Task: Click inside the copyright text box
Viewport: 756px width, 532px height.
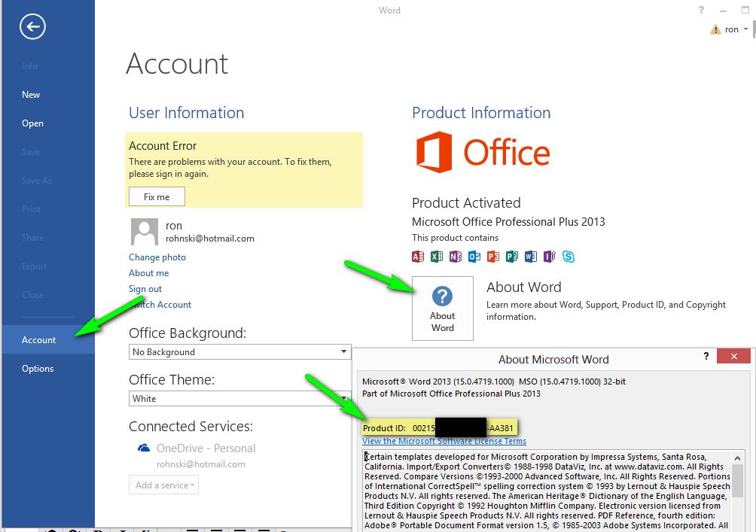Action: 547,491
